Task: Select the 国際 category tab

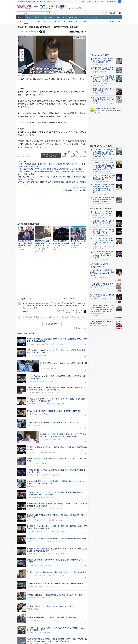Action: click(32, 22)
